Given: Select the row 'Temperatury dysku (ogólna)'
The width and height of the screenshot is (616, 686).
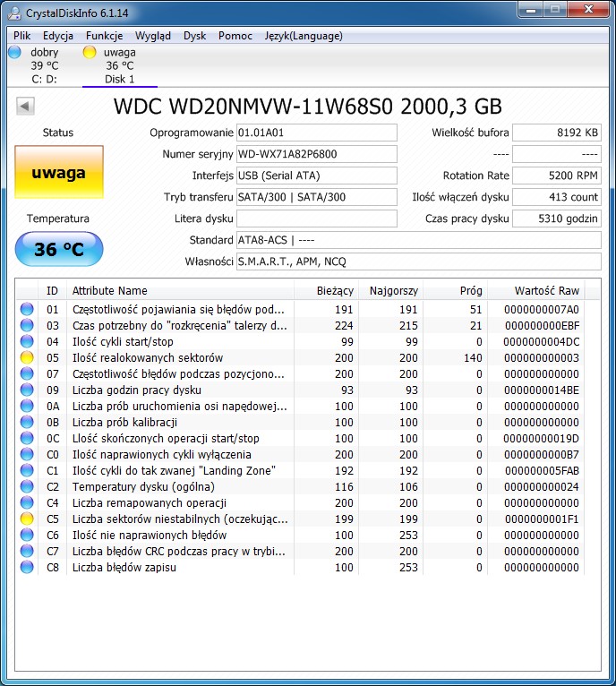Looking at the screenshot, I should [300, 486].
